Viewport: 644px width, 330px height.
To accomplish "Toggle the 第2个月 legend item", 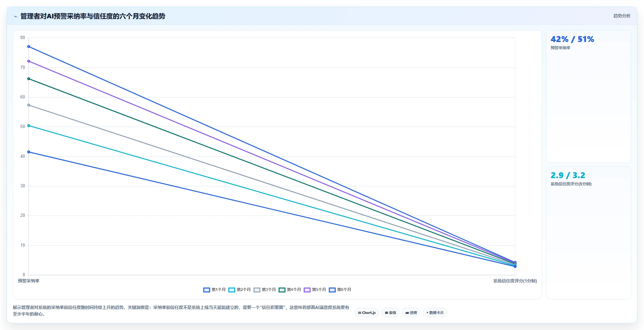I will [x=239, y=290].
